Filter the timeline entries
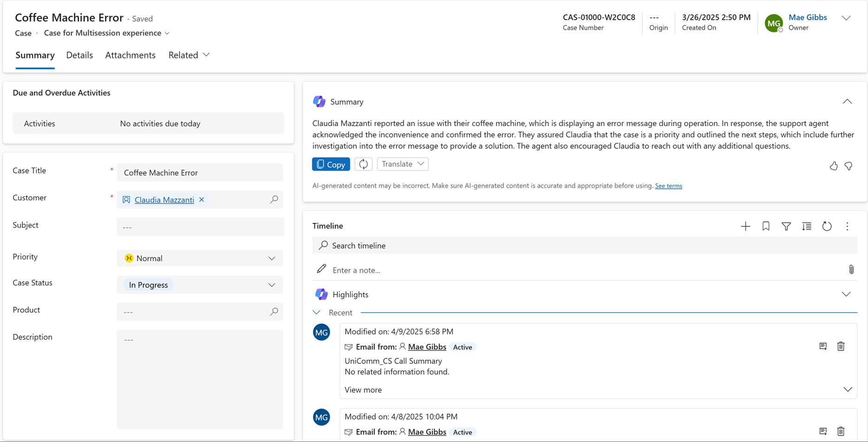 [786, 226]
